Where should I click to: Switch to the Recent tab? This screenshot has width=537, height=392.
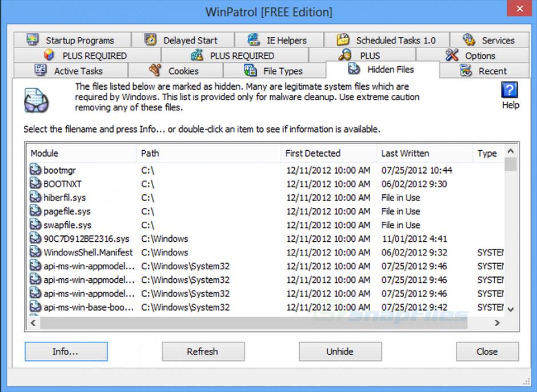coord(484,71)
